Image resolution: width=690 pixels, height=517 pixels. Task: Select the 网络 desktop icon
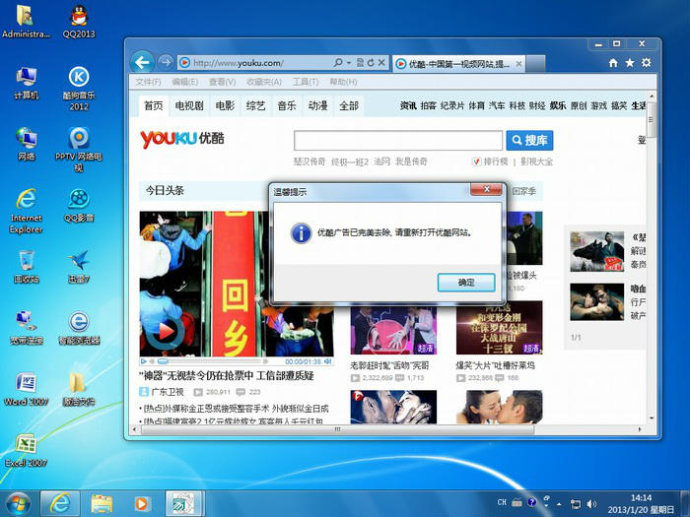(26, 144)
